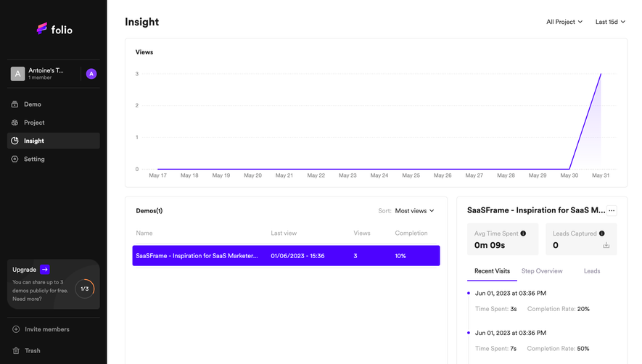642x364 pixels.
Task: Click the May 31 axis label
Action: coord(601,175)
